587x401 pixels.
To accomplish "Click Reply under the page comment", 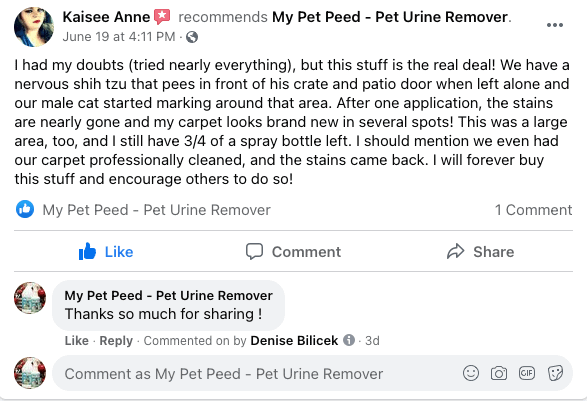I will (x=116, y=341).
